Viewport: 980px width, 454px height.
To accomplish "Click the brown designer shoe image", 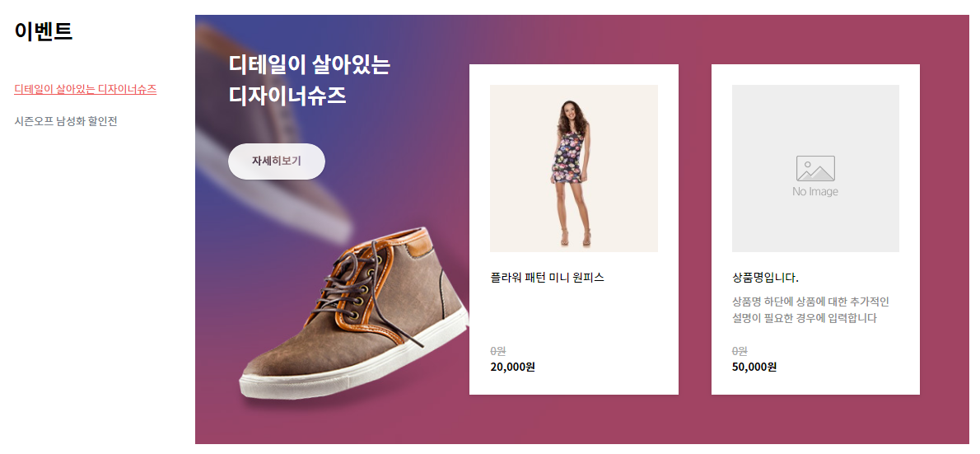I will 353,317.
